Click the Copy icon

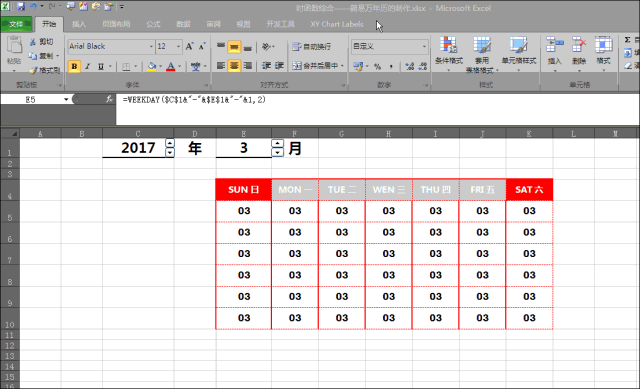click(33, 56)
